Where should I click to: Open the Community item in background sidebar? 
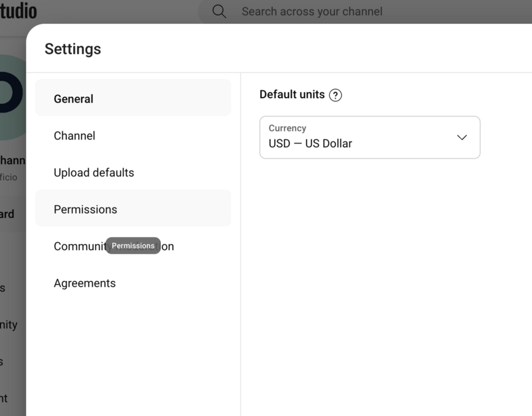[x=8, y=325]
